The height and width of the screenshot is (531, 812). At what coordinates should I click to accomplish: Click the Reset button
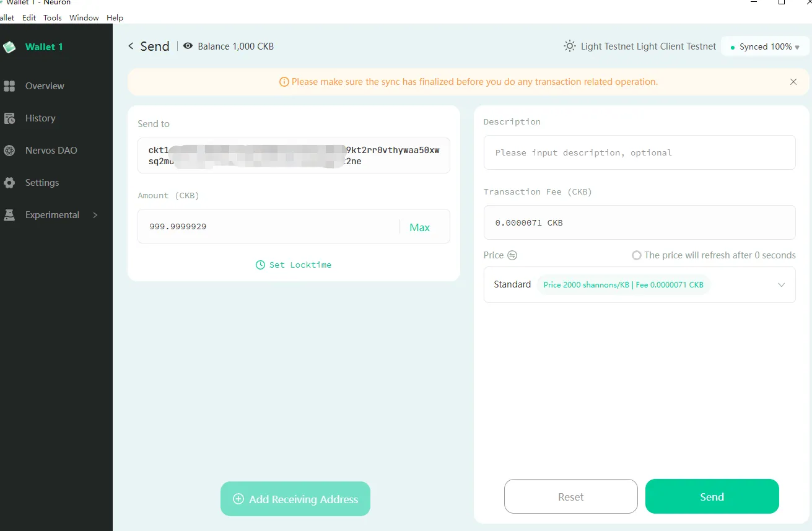click(x=570, y=496)
